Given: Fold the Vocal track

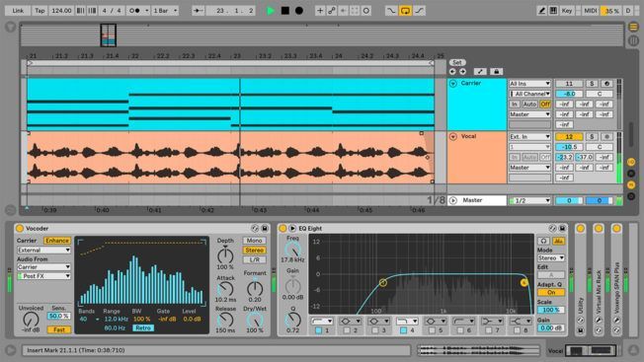Looking at the screenshot, I should [x=453, y=137].
